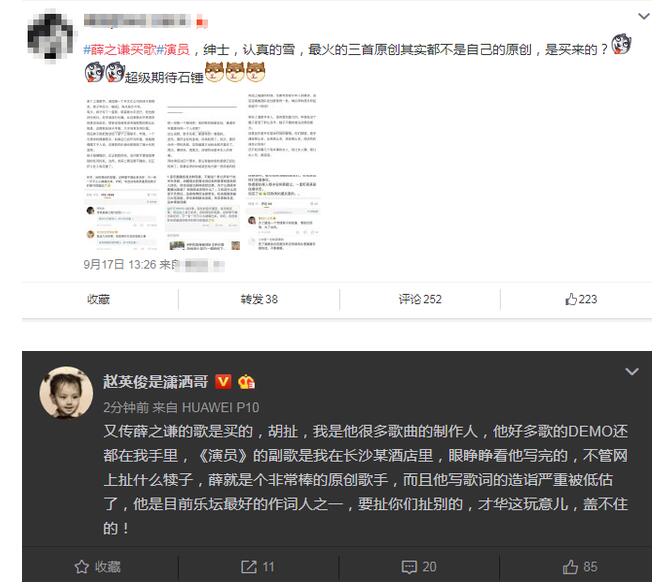Open the first attached screenshot thumbnail

122,171
